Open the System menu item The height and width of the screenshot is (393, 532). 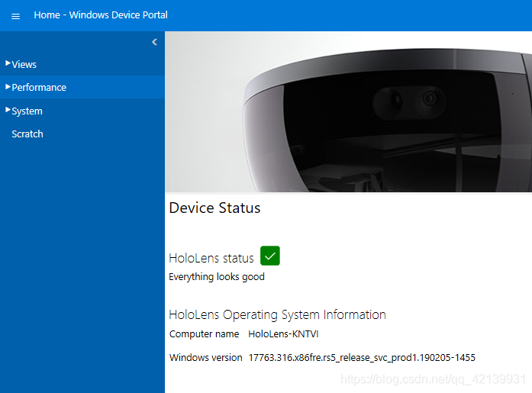27,111
